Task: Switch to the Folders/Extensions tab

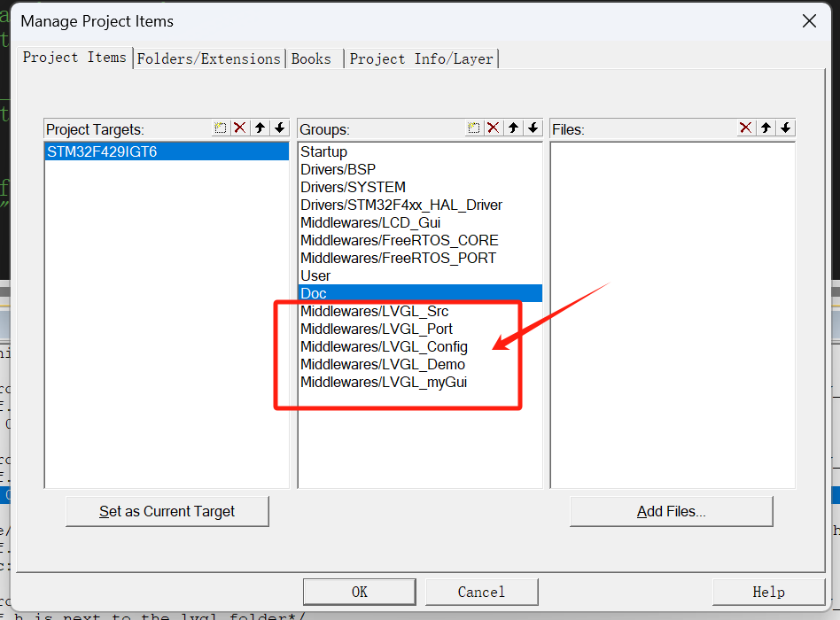Action: [208, 58]
